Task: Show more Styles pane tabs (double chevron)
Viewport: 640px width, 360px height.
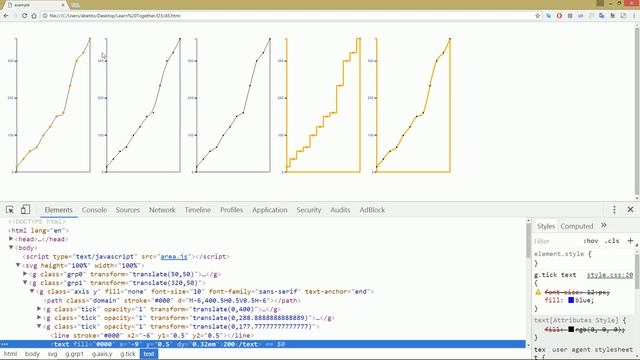Action: point(604,225)
